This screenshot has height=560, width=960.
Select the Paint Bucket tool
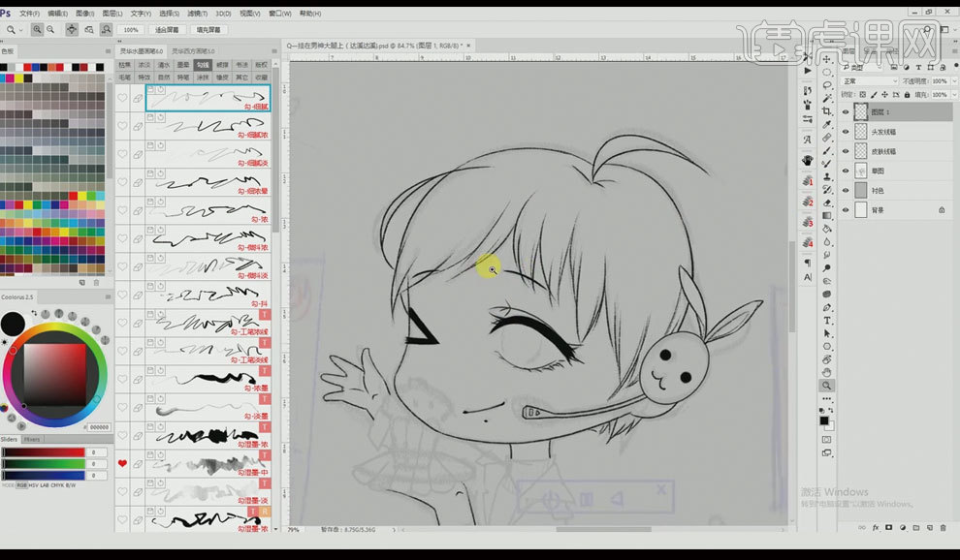[826, 229]
